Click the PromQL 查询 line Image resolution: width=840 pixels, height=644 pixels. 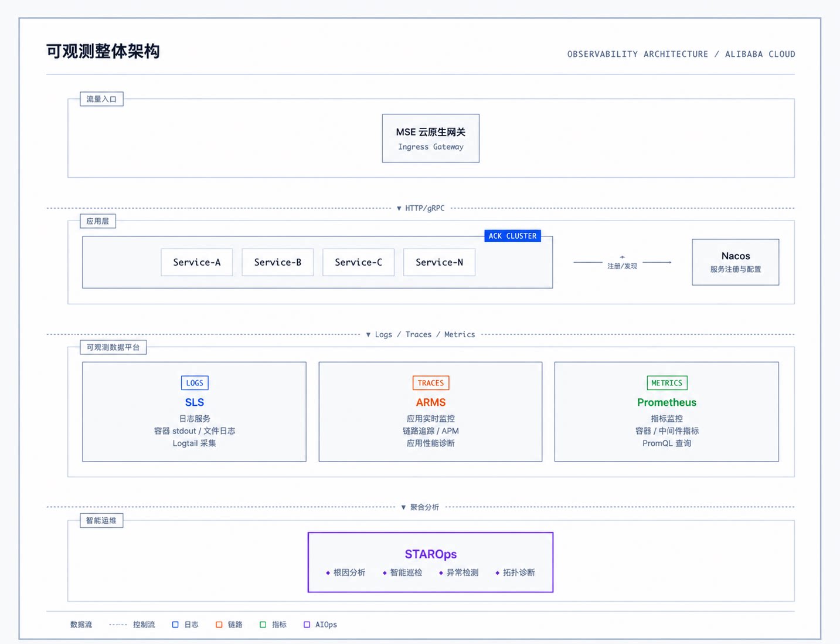666,443
